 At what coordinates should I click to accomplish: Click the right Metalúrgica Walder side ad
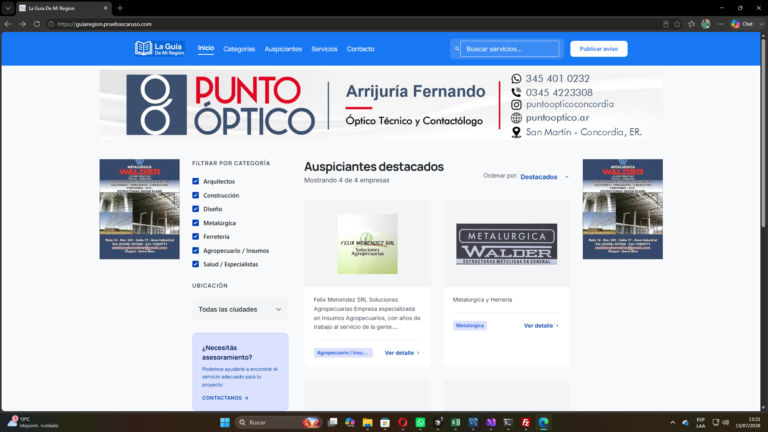click(623, 209)
